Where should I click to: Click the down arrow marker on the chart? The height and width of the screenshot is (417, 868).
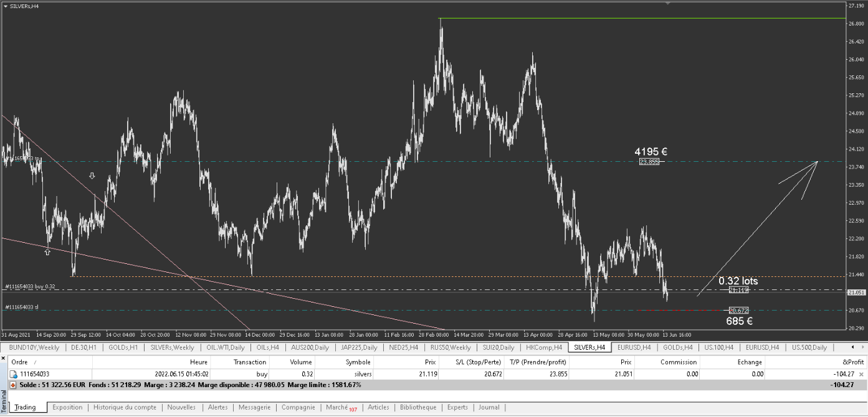tap(92, 176)
